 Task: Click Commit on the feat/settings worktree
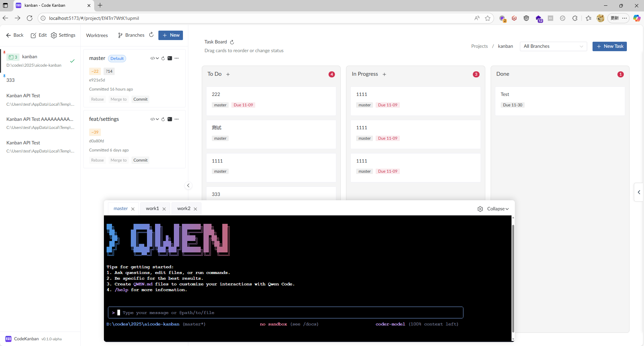(x=140, y=160)
